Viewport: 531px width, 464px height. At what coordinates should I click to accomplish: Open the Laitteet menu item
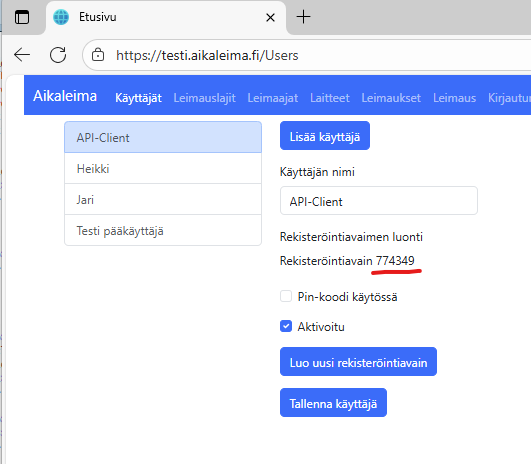pos(330,98)
